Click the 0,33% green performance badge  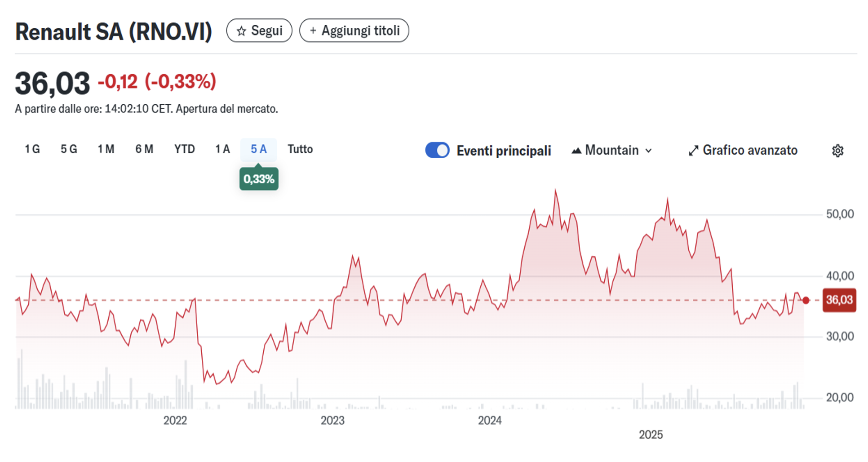(259, 179)
